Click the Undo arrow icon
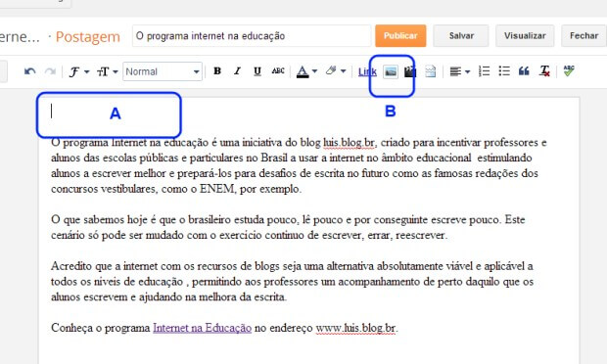Screen dimensions: 607x364 [x=29, y=71]
